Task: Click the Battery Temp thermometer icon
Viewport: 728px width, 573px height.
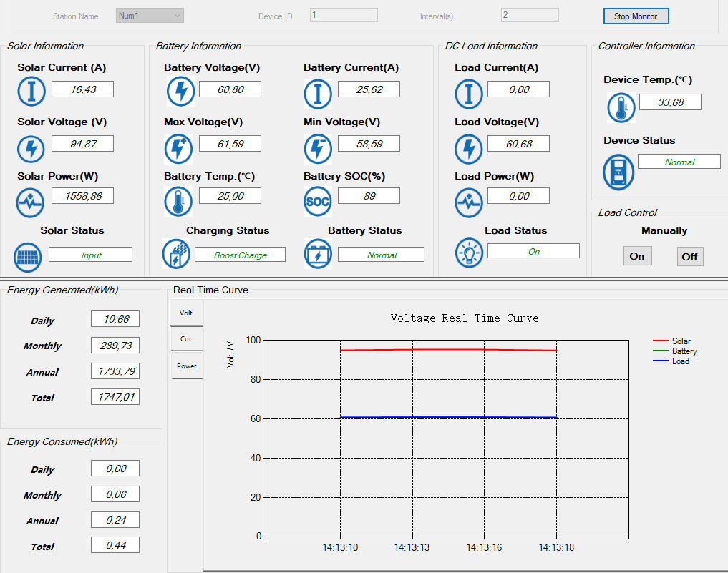Action: 178,202
